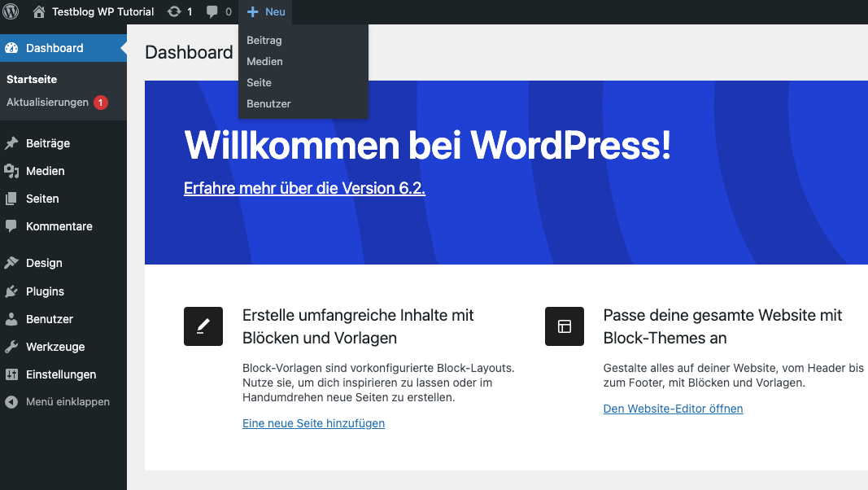This screenshot has height=490, width=868.
Task: Click the Gestalte alles auf deiner Website paragraph
Action: point(734,375)
